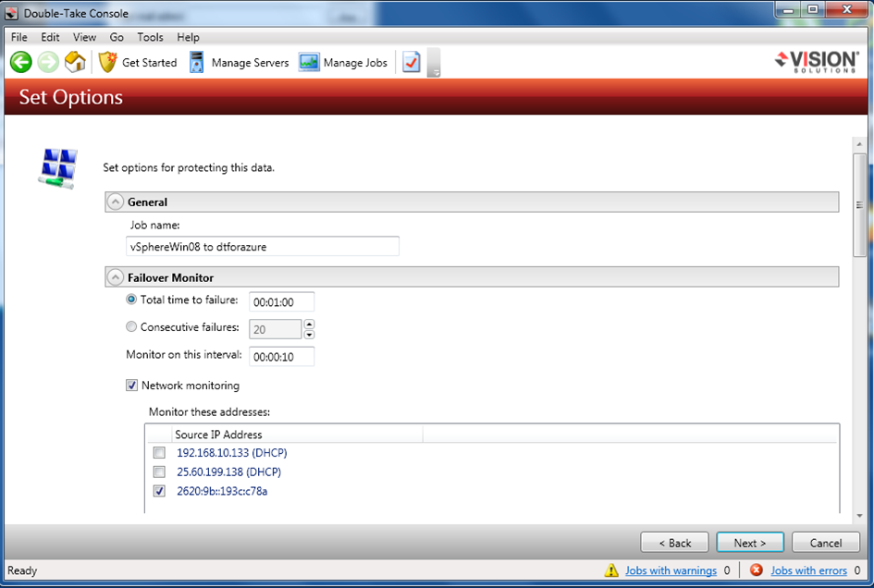
Task: Increase Consecutive failures with up arrow
Action: 309,324
